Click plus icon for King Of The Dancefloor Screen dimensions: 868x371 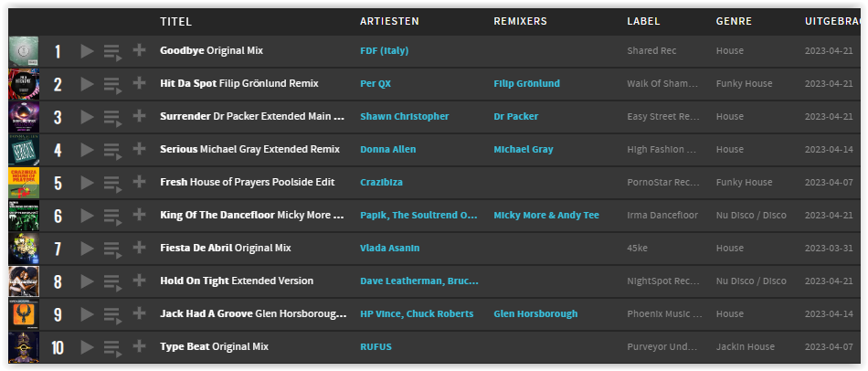tap(139, 215)
